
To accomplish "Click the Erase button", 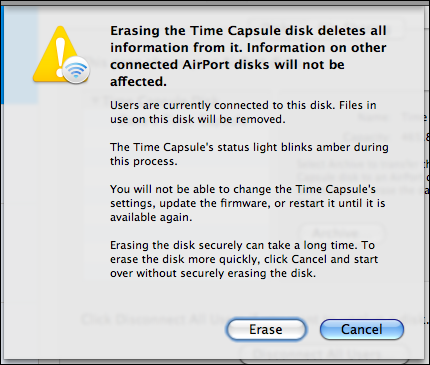I will click(x=266, y=330).
